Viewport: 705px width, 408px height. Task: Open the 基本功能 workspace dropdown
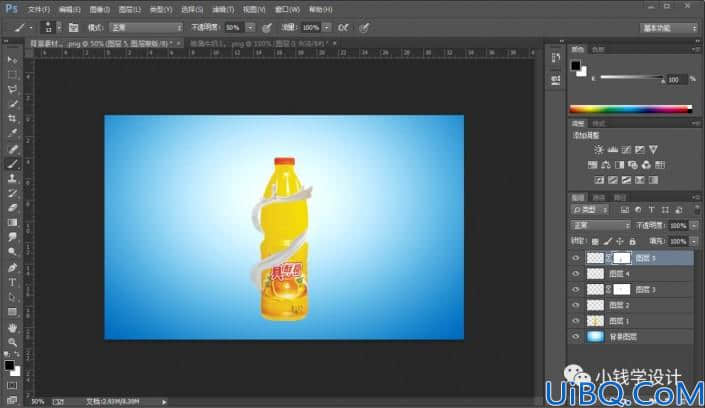pos(669,28)
